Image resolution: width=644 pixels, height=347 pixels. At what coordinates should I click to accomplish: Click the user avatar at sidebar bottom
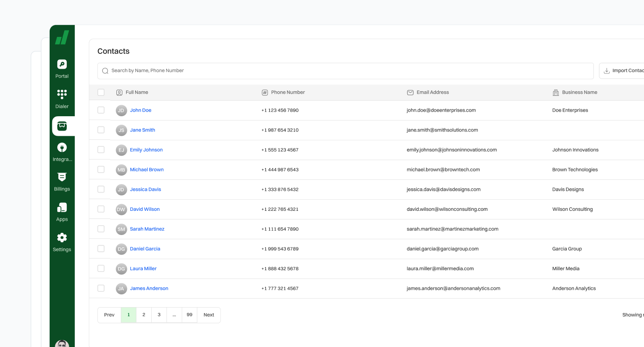[x=62, y=344]
